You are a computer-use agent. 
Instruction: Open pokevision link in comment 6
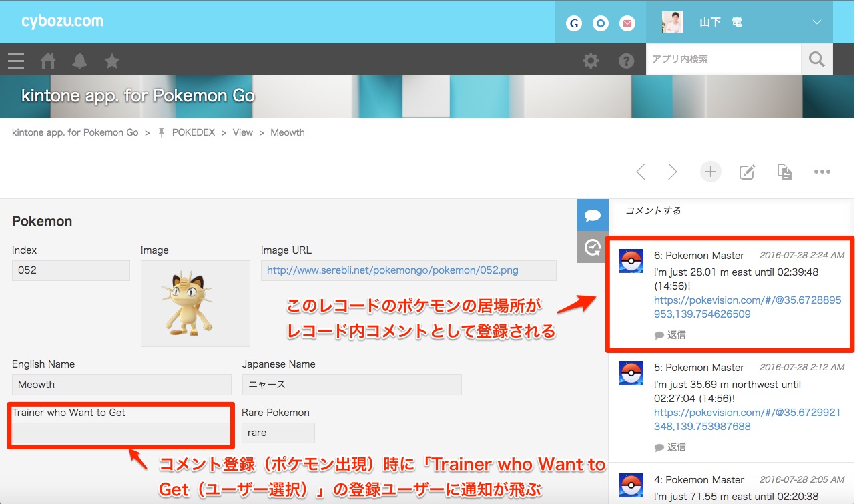coord(748,307)
